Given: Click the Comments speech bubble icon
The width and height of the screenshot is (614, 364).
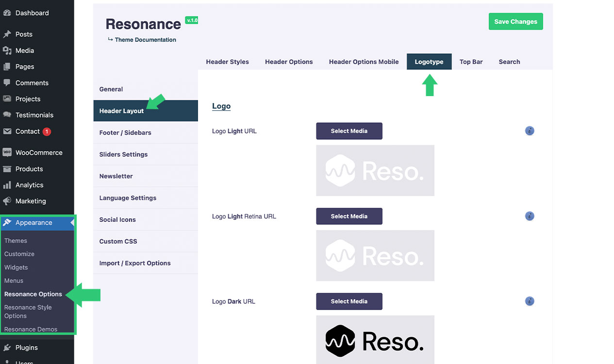Looking at the screenshot, I should 7,83.
